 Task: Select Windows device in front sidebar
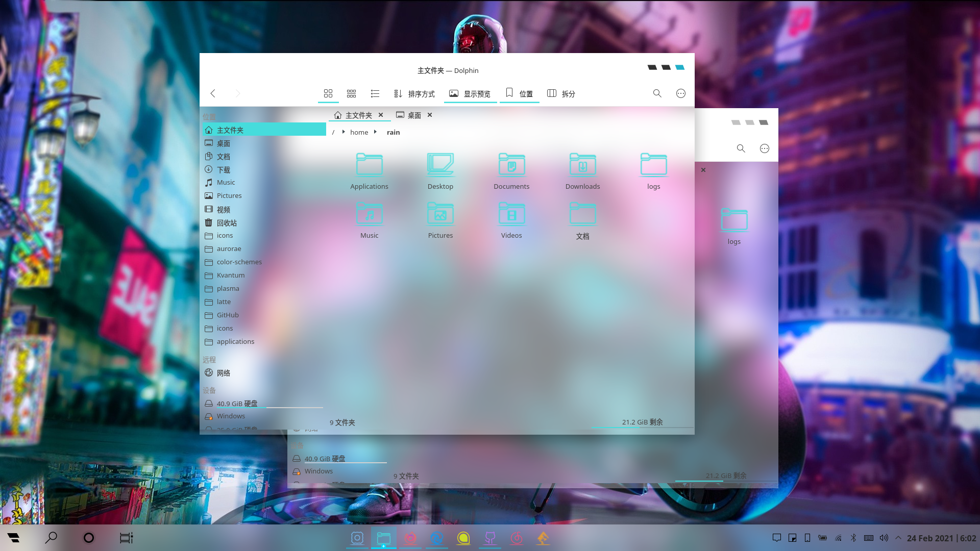(264, 416)
